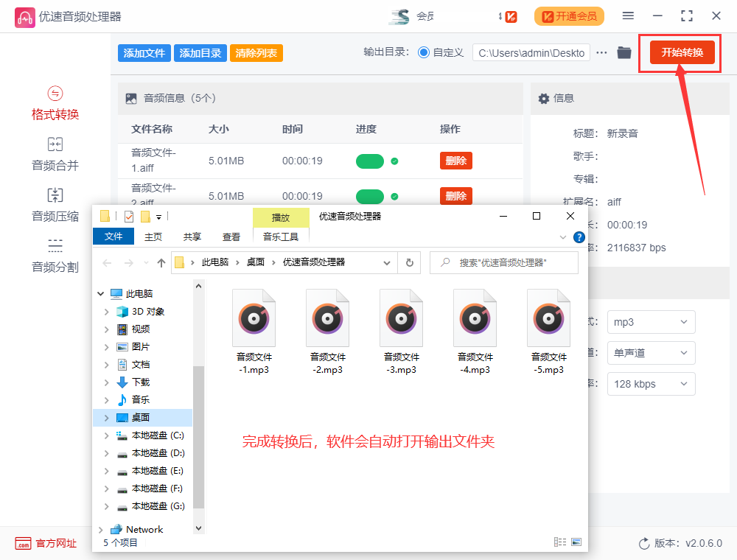Screen dimensions: 737x560
Task: Toggle the large icons view in Explorer statusbar
Action: [576, 542]
